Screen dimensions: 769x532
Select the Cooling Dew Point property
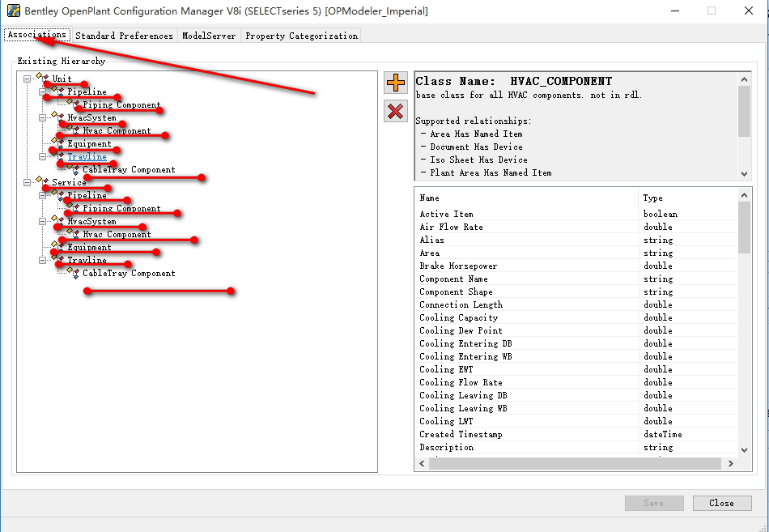click(x=576, y=330)
